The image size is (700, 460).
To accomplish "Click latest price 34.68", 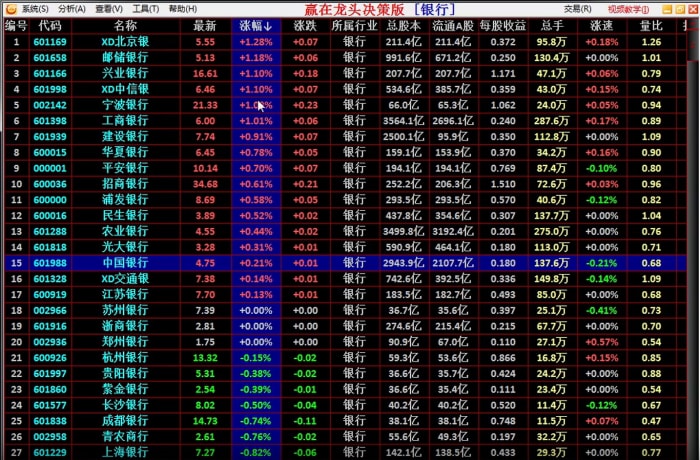I will [205, 184].
